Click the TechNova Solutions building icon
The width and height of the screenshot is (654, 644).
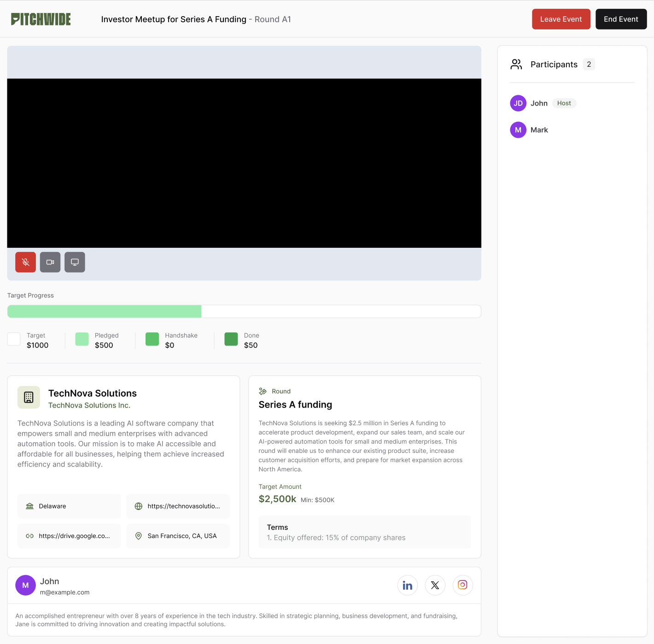[29, 397]
